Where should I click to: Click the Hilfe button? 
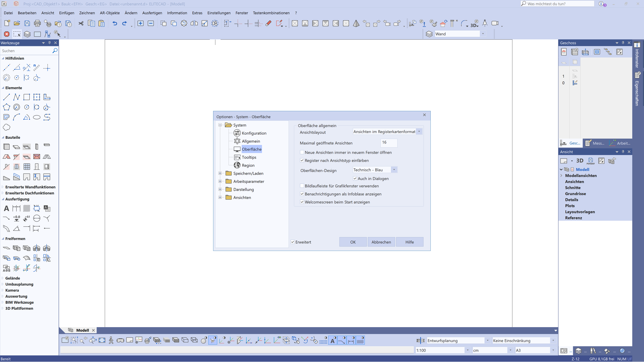pos(410,242)
